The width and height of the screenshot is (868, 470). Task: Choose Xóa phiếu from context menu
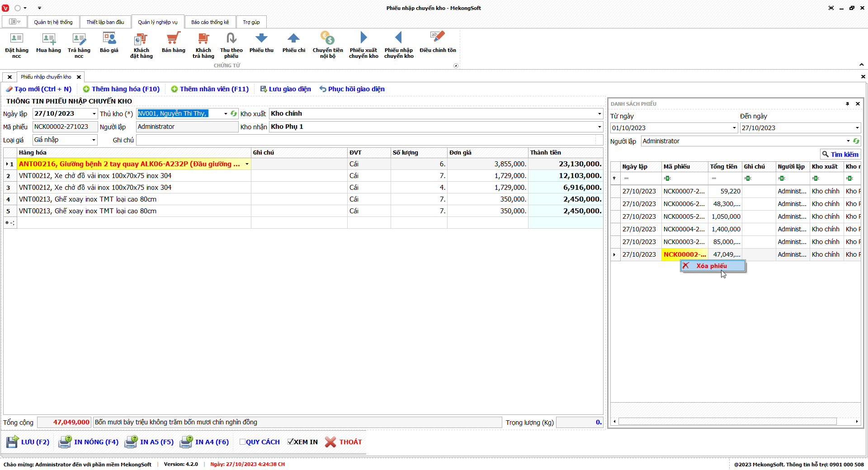pos(712,266)
